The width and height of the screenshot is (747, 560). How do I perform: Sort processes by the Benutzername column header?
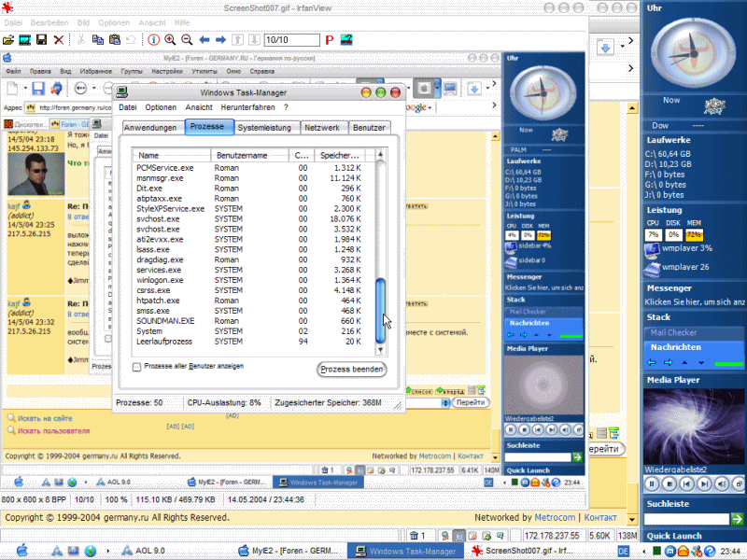click(249, 155)
